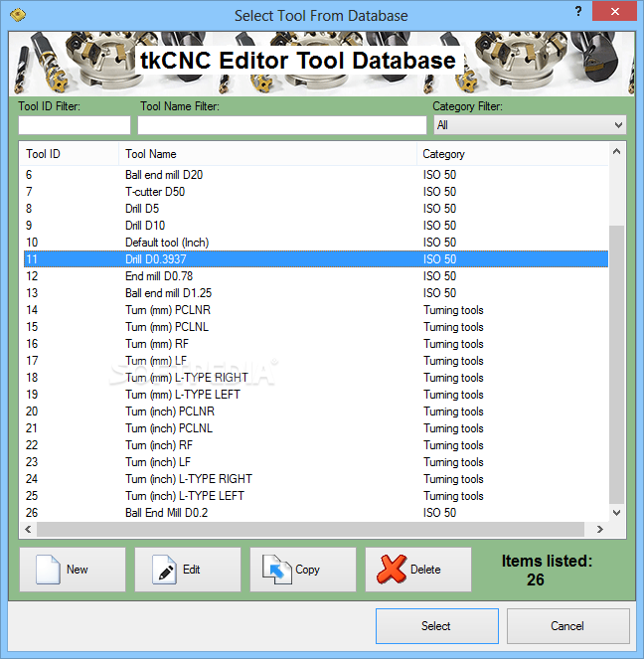Select row 'Ball end mill D1.25'
Screen dimensions: 644x659
316,293
